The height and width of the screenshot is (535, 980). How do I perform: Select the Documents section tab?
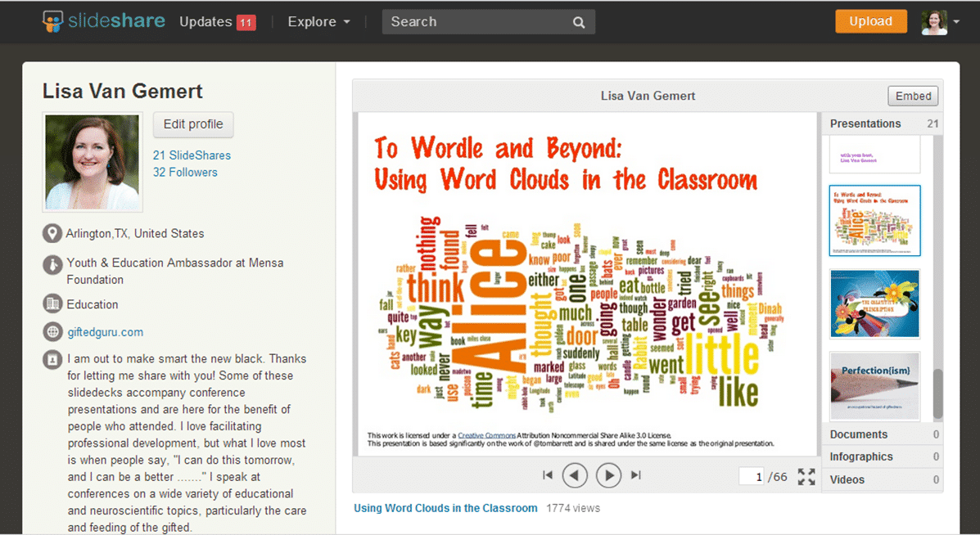pyautogui.click(x=882, y=434)
